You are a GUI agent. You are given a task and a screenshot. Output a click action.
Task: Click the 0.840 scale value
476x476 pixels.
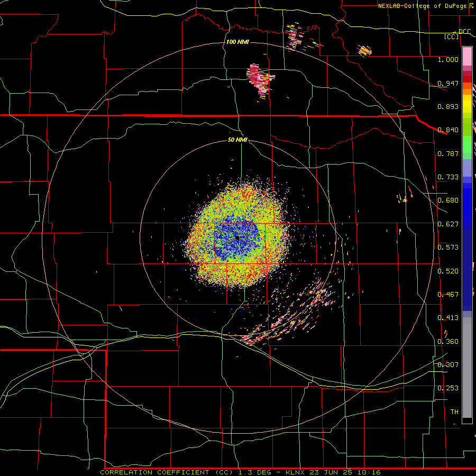click(448, 130)
